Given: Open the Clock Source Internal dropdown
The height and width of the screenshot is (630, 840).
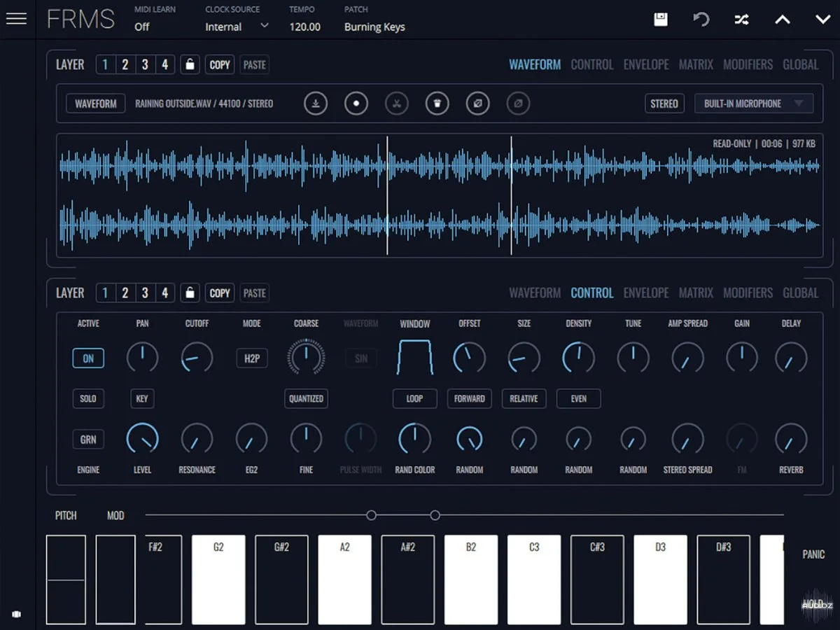Looking at the screenshot, I should click(x=237, y=27).
